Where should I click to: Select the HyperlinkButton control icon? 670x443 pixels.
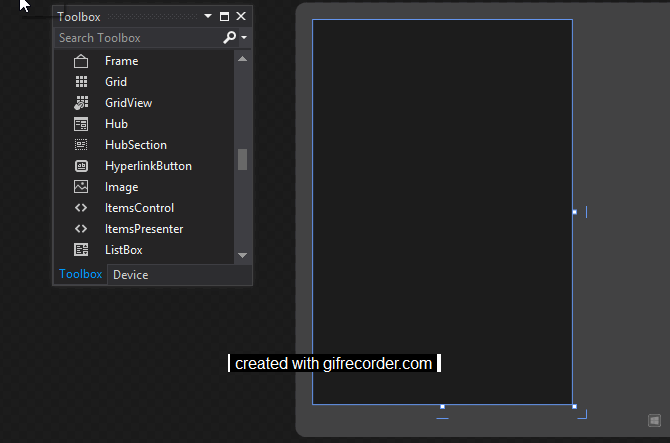[x=81, y=166]
